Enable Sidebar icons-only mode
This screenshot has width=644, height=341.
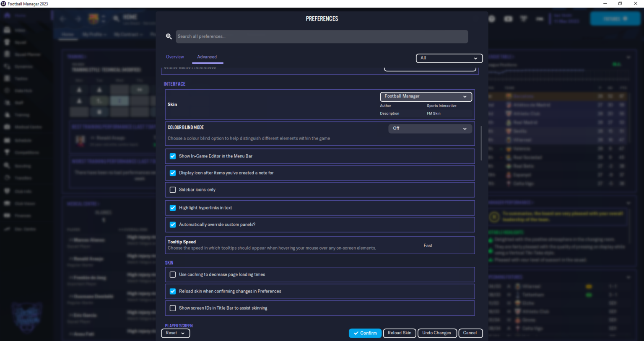tap(172, 189)
